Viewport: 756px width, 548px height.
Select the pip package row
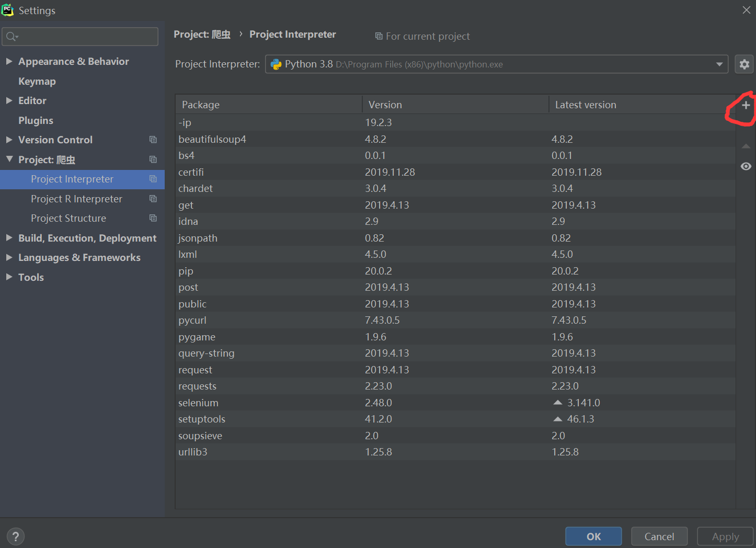tap(455, 271)
